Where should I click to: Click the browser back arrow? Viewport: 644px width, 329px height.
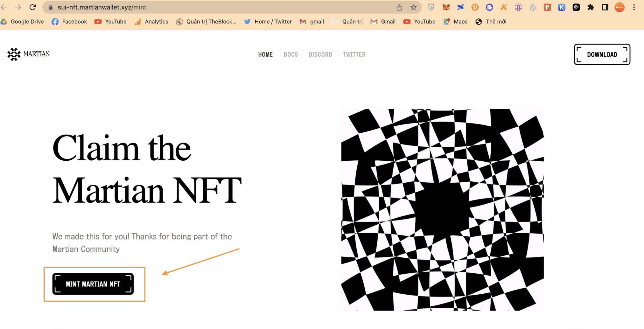point(4,7)
